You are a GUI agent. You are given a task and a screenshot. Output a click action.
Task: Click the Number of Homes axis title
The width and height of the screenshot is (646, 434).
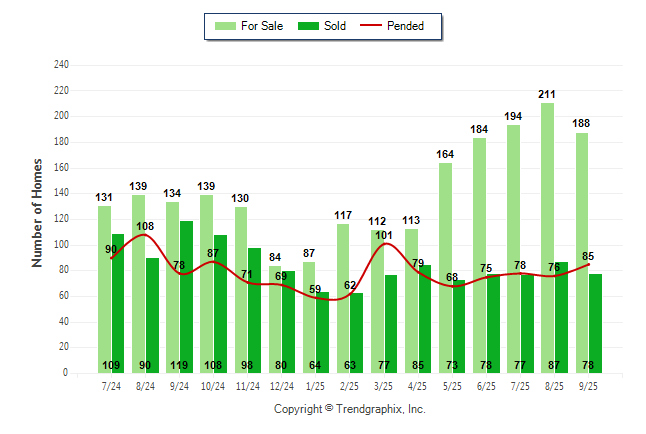37,212
